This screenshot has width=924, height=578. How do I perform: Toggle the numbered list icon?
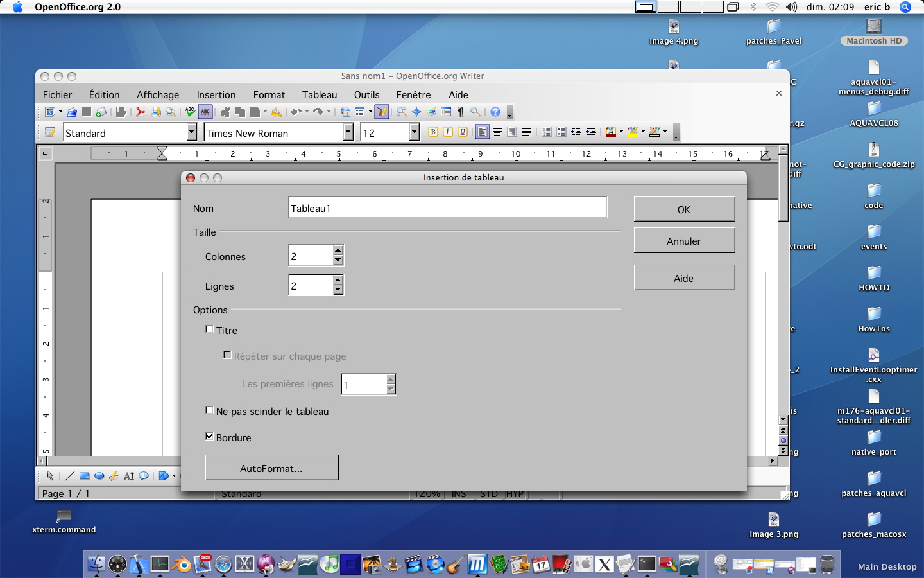547,132
